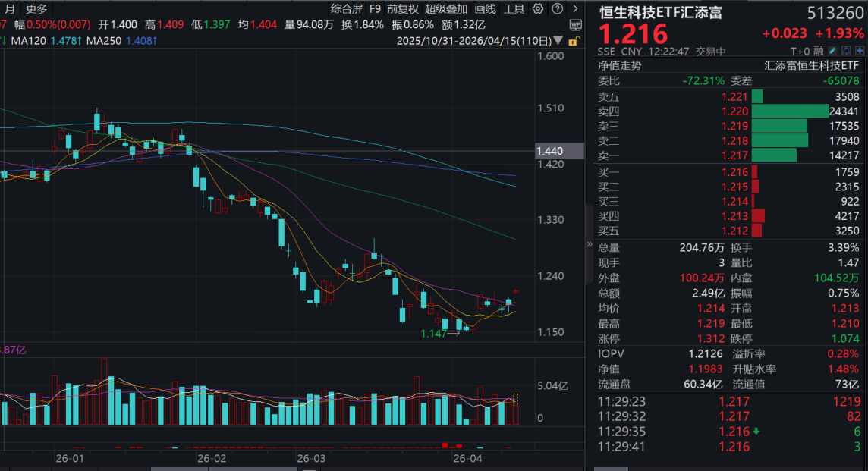
Task: Open the 工具 tools menu
Action: [514, 9]
